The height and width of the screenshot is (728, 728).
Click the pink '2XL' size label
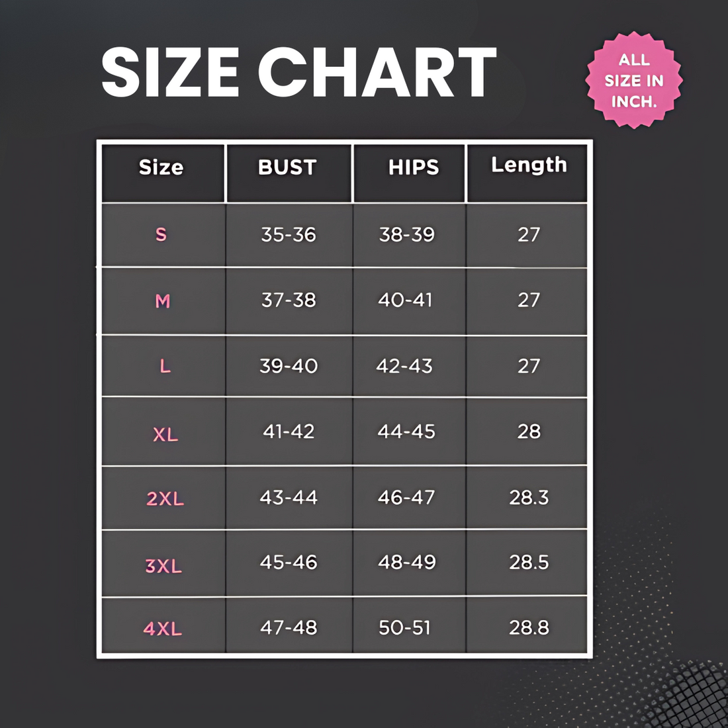point(165,498)
